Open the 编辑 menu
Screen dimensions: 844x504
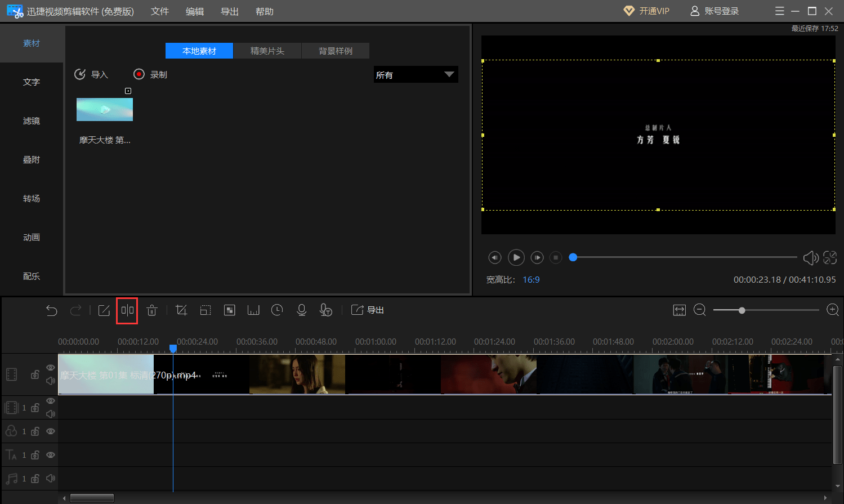195,11
